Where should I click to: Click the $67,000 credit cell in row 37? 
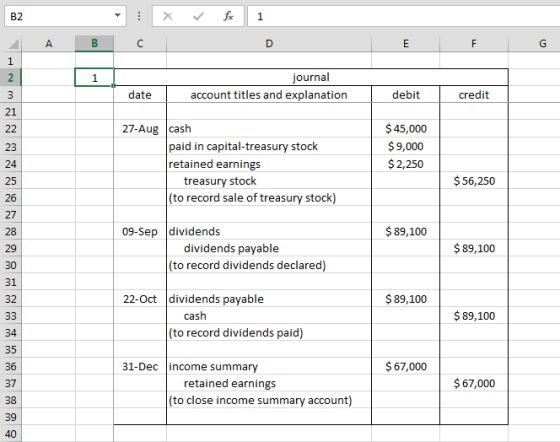tap(474, 383)
